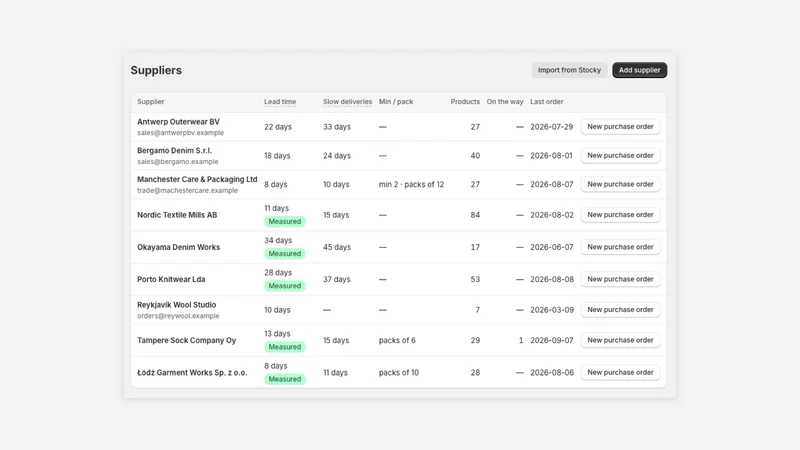Click last order date 2026-06-07

[552, 247]
